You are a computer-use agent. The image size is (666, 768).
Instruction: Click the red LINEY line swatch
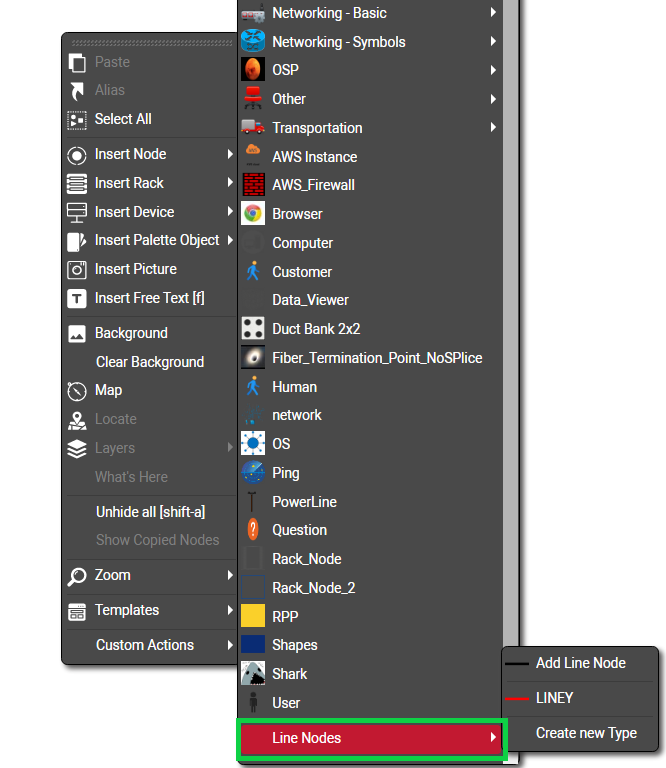516,698
